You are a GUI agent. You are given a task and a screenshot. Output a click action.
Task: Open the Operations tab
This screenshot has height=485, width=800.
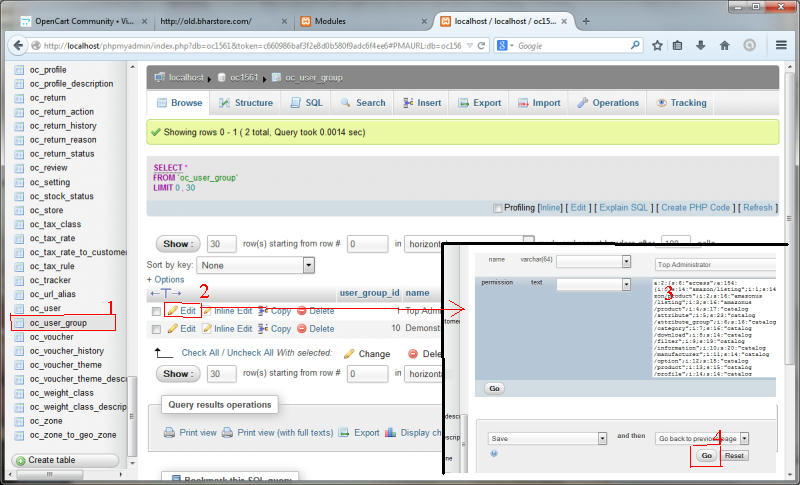click(x=608, y=103)
